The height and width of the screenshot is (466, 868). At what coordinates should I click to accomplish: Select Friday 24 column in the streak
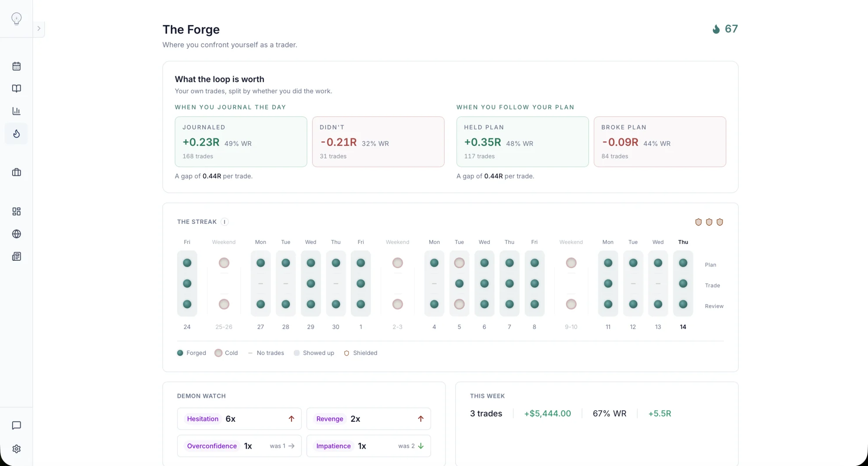click(187, 283)
